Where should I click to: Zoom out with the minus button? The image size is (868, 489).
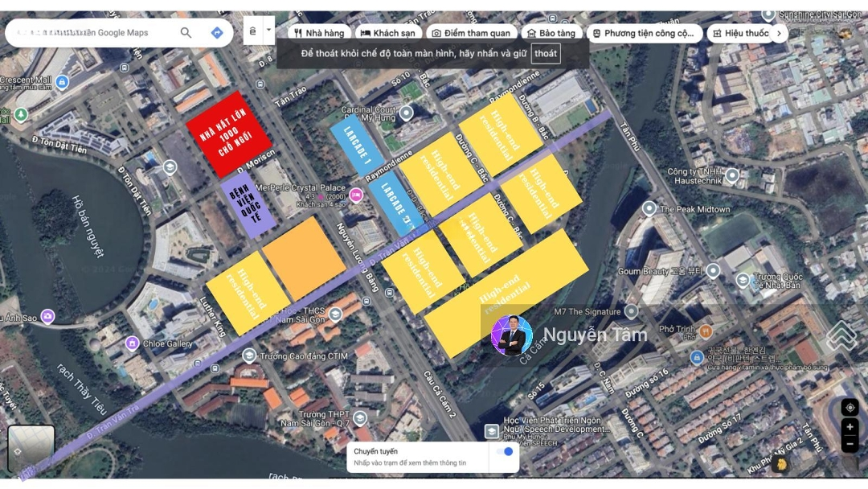850,444
